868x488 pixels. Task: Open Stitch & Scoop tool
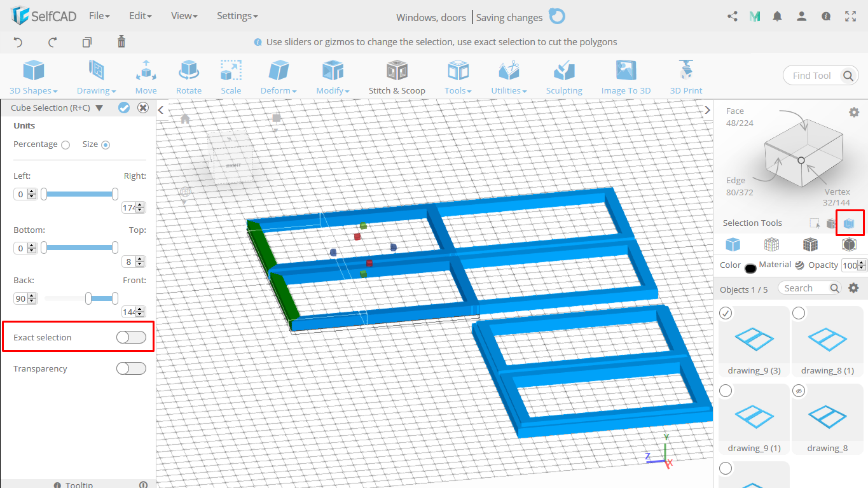click(x=397, y=78)
